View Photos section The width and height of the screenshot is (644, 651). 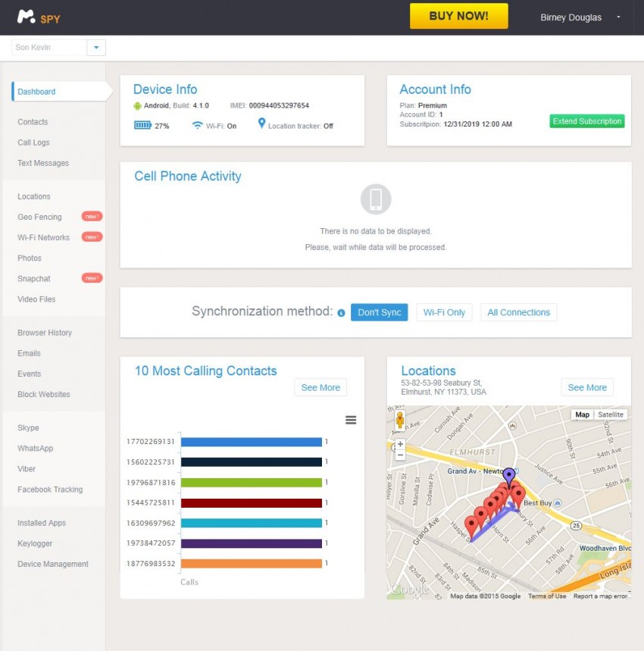(x=30, y=258)
